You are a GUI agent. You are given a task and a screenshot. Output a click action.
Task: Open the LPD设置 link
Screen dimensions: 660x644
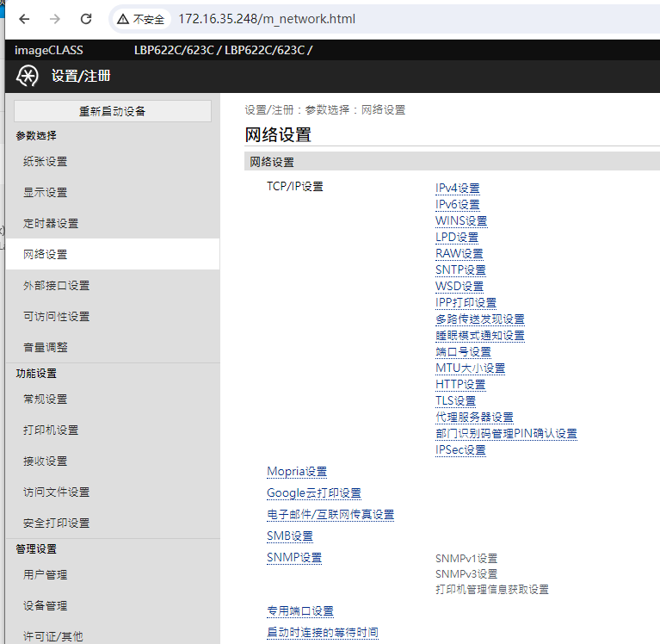point(457,238)
